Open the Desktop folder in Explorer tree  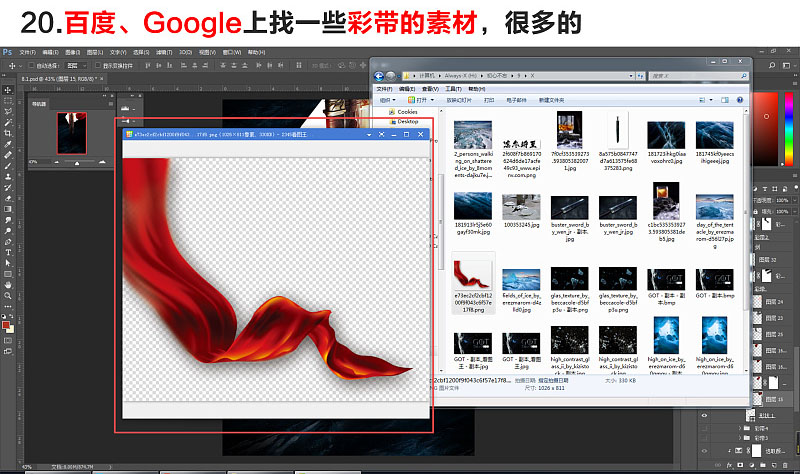[x=403, y=121]
